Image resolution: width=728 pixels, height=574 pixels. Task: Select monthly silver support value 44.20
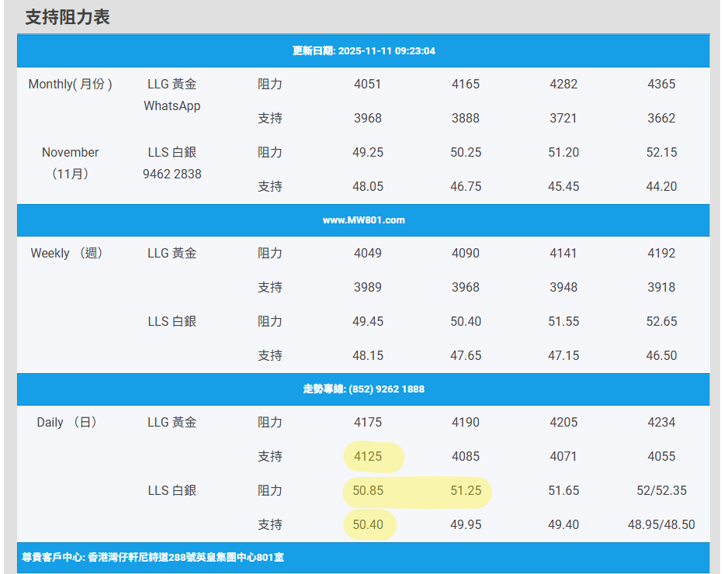661,187
